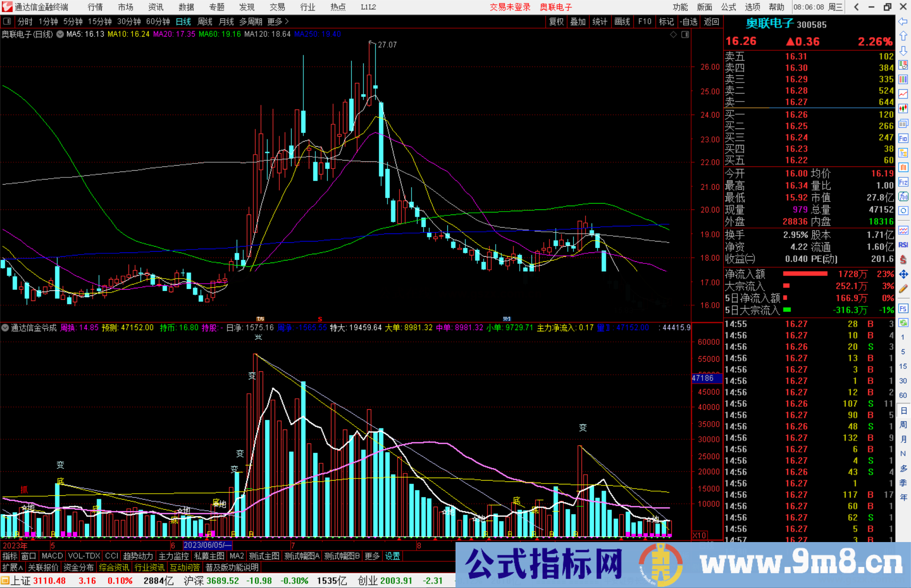This screenshot has width=911, height=588.
Task: Open 更多 indicators in bottom tab row
Action: 372,556
